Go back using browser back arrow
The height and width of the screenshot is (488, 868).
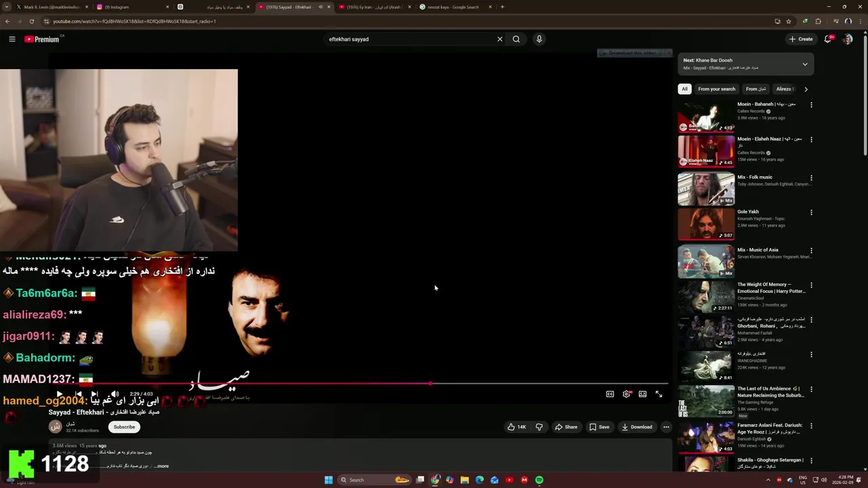(x=7, y=21)
